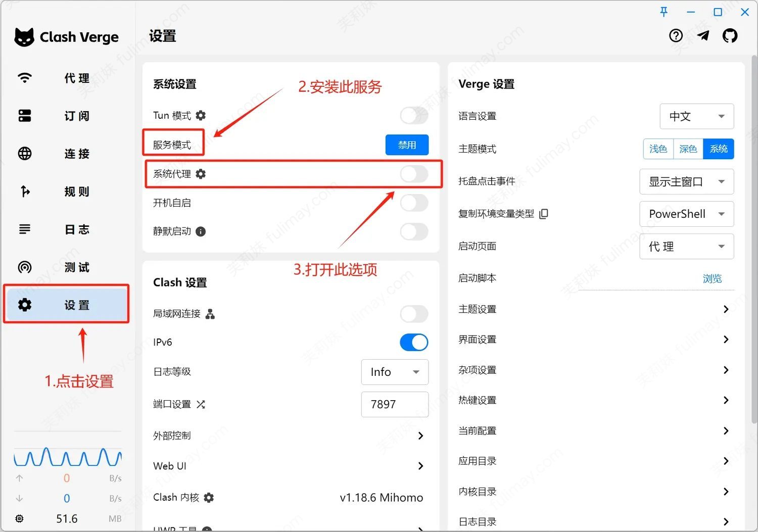Click the random port shuffle icon
The height and width of the screenshot is (532, 758).
pyautogui.click(x=201, y=405)
